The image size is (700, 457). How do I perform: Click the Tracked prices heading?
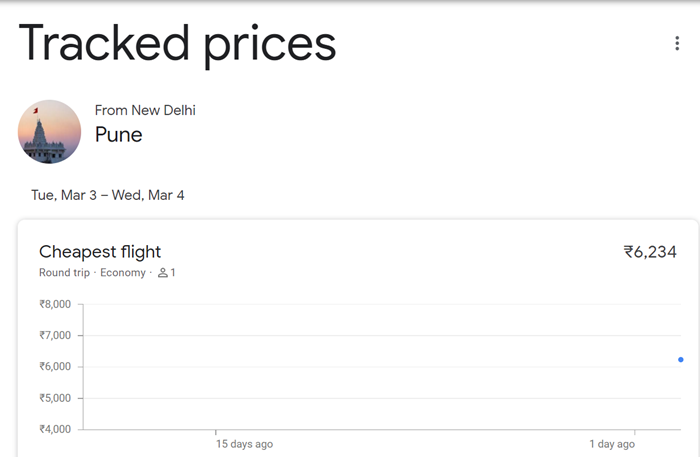tap(177, 44)
